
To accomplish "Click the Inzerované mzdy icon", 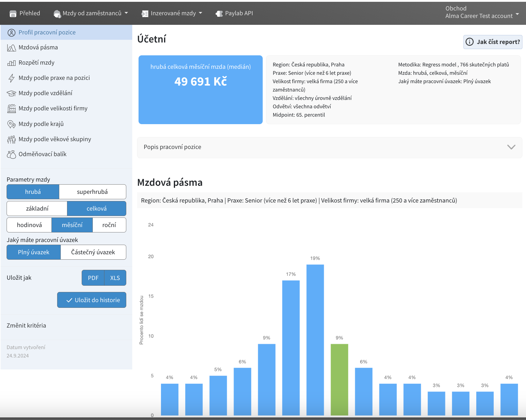I will [145, 13].
